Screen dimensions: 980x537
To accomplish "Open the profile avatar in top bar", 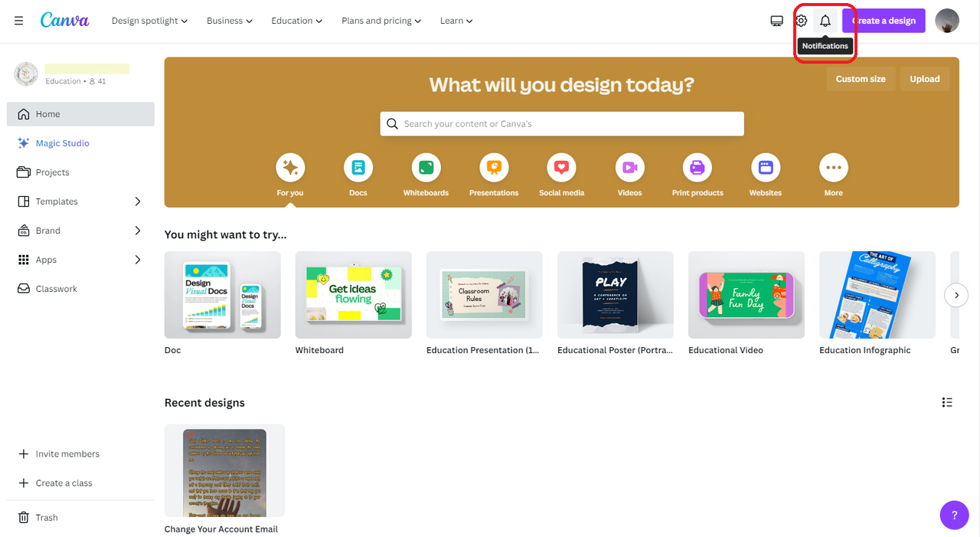I will pyautogui.click(x=947, y=21).
